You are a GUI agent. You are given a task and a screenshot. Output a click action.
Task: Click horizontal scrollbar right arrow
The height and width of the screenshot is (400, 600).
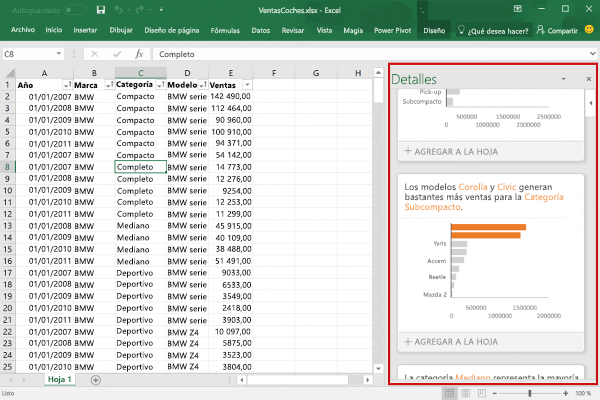pyautogui.click(x=367, y=380)
